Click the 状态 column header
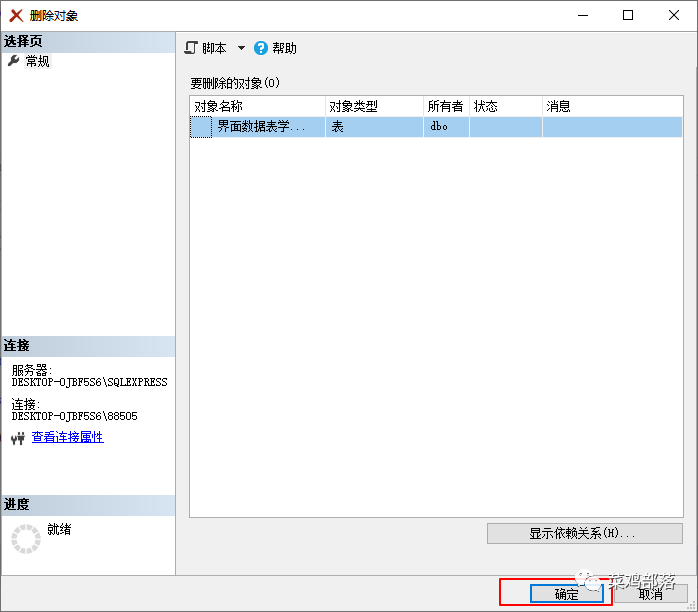 [506, 106]
